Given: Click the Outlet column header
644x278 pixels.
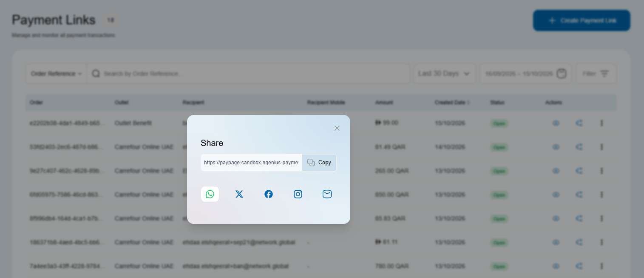Looking at the screenshot, I should [x=122, y=103].
